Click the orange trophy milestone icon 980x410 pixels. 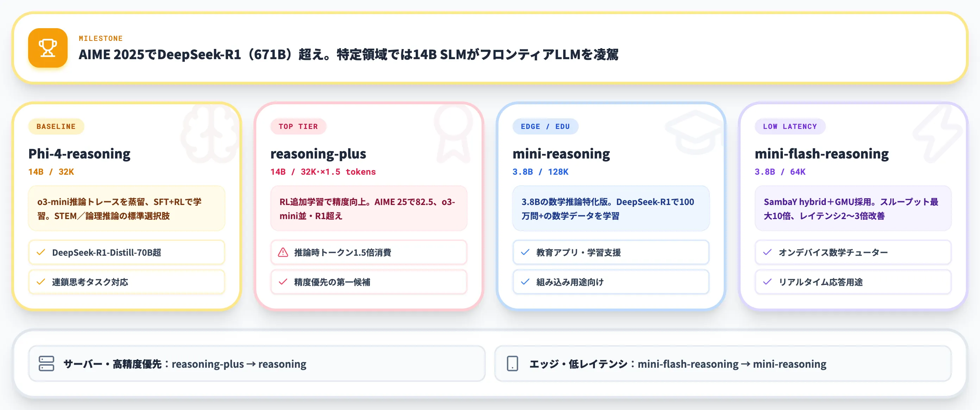(48, 48)
